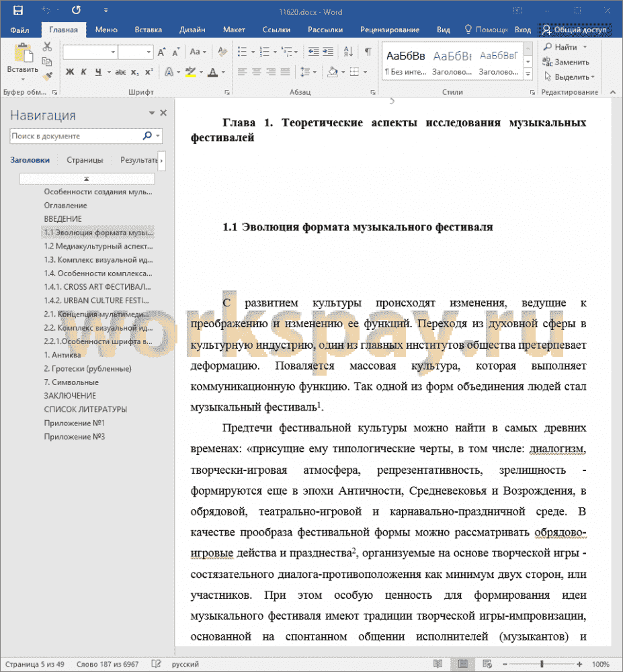The image size is (623, 672).
Task: Close the Навигация pane
Action: 163,113
